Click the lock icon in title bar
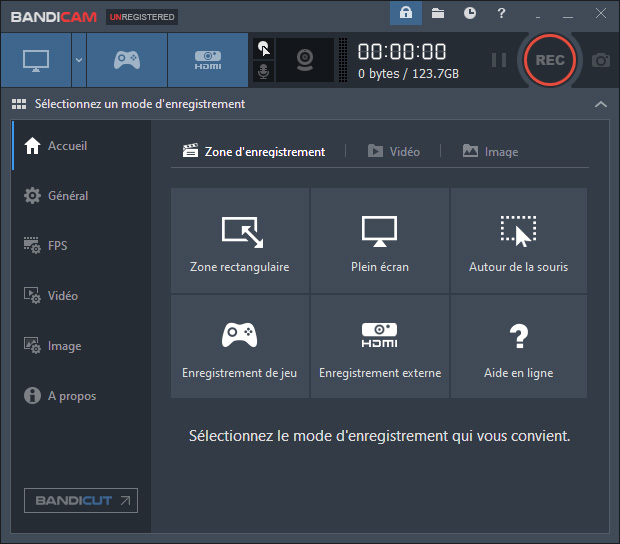 (406, 13)
